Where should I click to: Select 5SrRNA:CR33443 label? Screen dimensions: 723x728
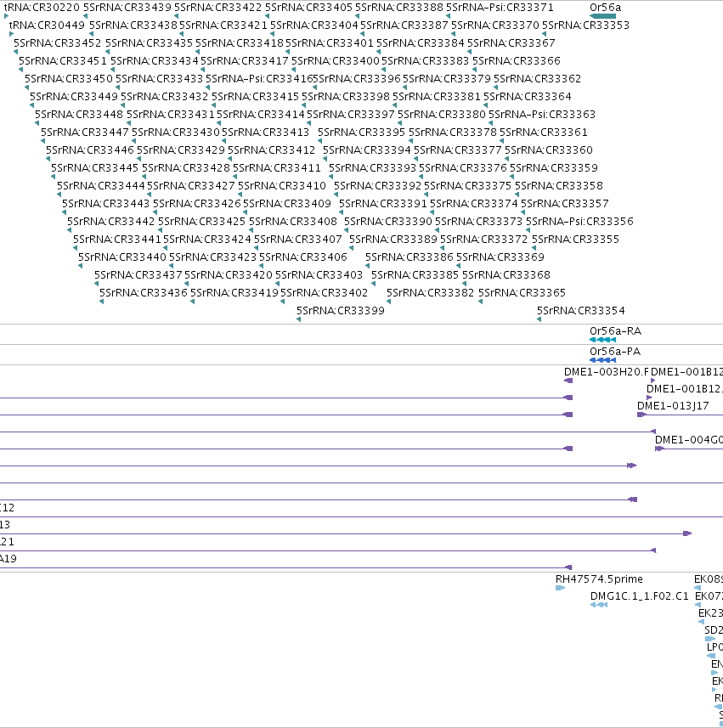(x=106, y=204)
